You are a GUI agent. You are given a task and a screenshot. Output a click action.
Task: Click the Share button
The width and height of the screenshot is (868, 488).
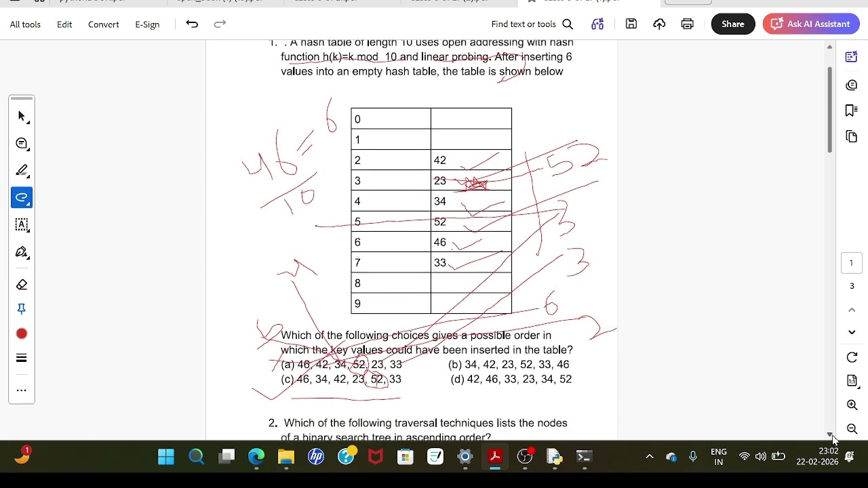coord(733,24)
